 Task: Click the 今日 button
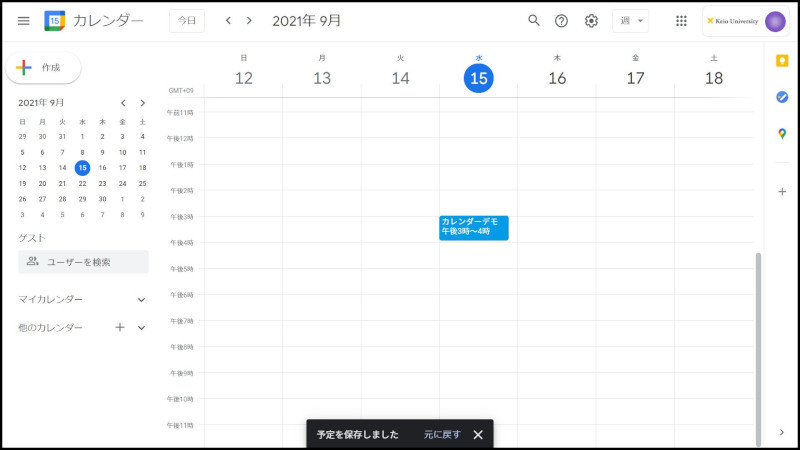tap(186, 21)
